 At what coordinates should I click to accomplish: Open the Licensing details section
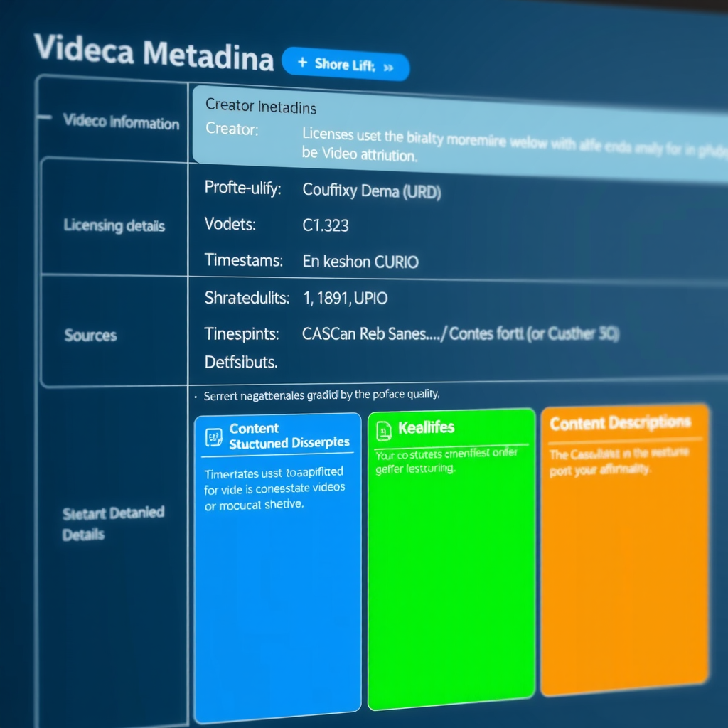[115, 225]
